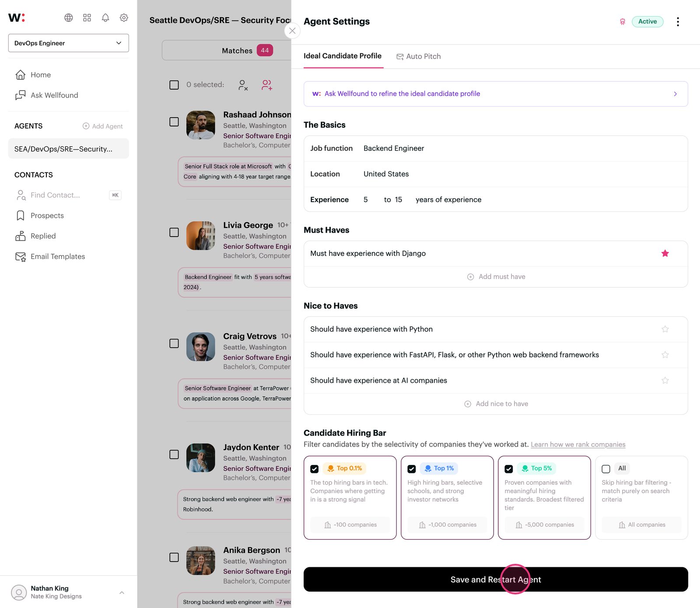This screenshot has width=700, height=608.
Task: Click the Ask Wellfound chat icon
Action: tap(20, 95)
